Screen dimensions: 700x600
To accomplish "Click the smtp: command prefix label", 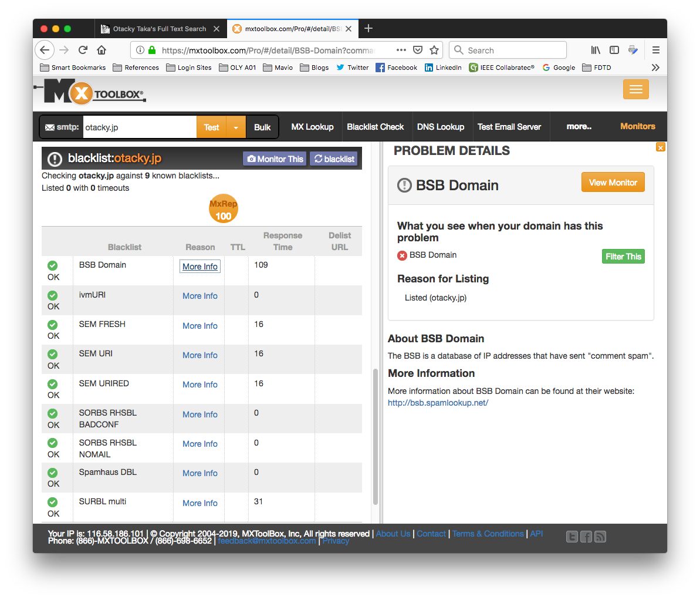I will point(62,127).
